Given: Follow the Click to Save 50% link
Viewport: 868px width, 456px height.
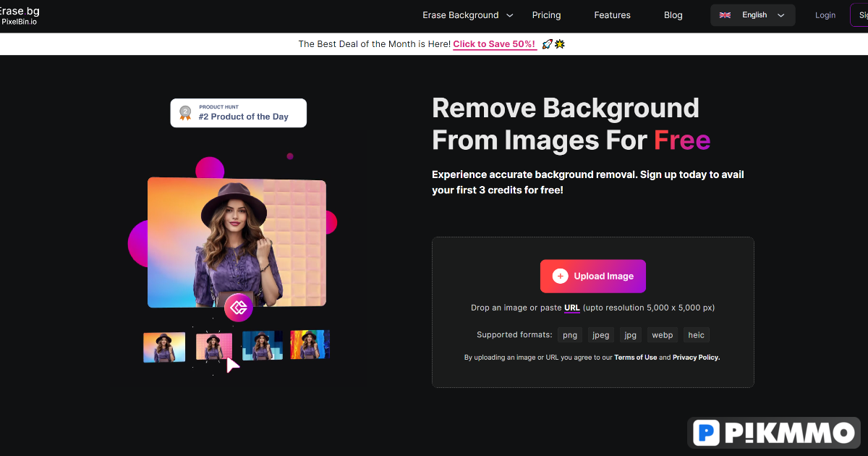Looking at the screenshot, I should point(495,44).
